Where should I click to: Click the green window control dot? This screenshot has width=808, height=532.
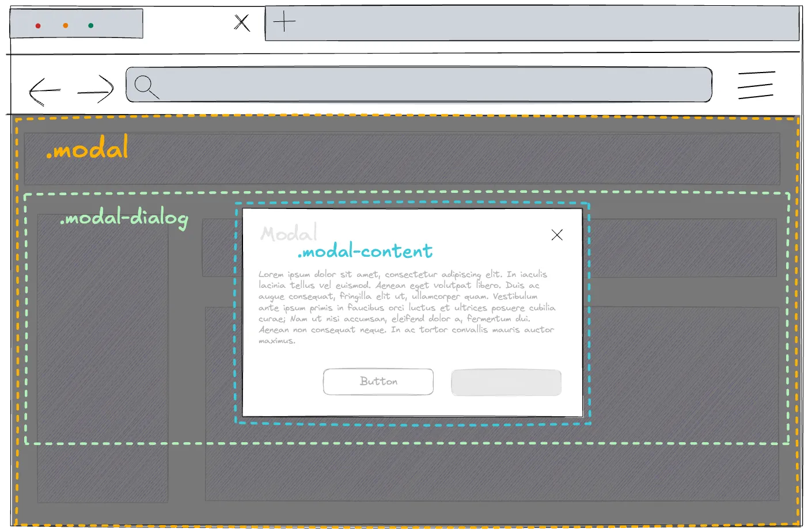click(91, 26)
